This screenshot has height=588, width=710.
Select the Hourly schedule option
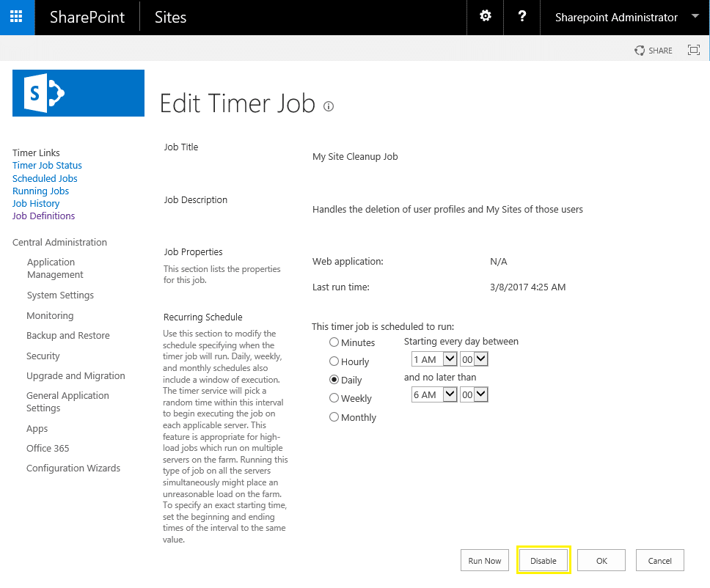[334, 361]
